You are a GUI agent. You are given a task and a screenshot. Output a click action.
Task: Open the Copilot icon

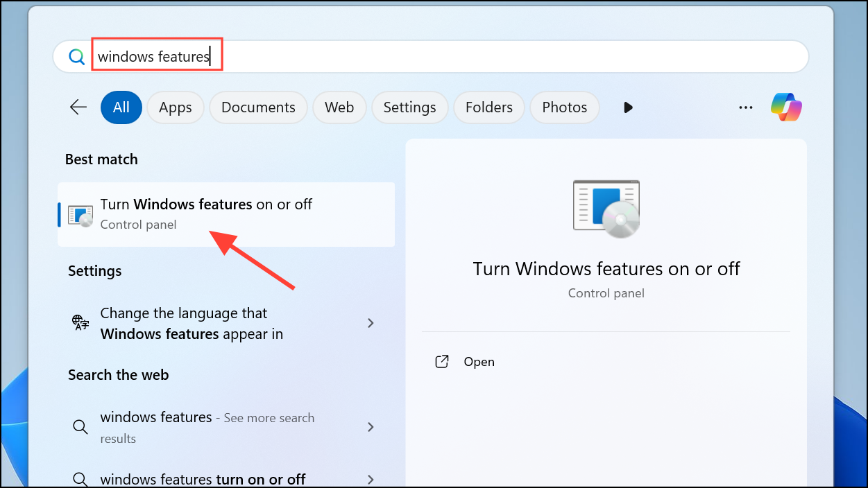pos(786,107)
